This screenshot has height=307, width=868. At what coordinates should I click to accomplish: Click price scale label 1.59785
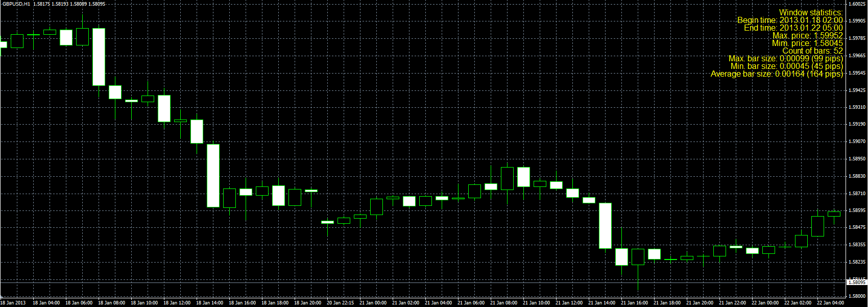coord(857,38)
